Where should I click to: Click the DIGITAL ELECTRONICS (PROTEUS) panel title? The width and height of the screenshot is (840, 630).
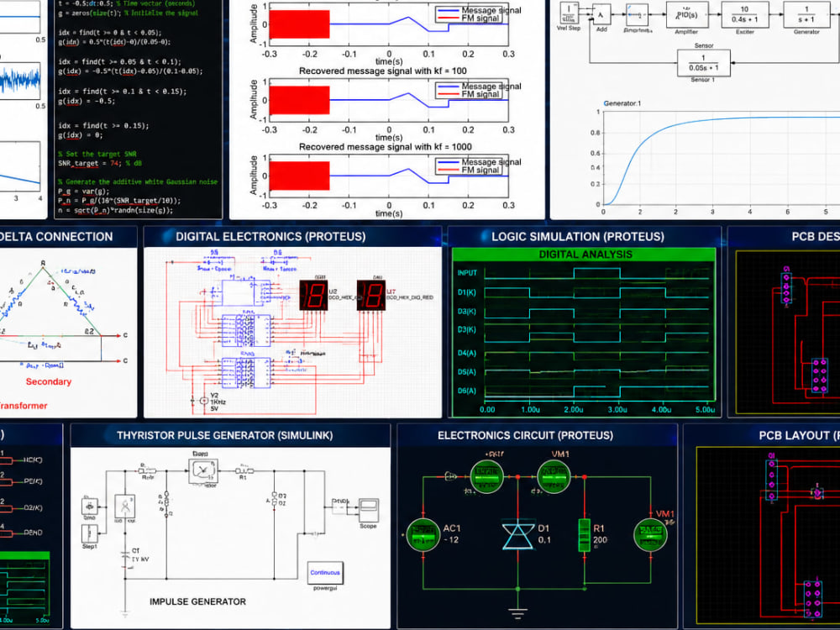(x=270, y=237)
